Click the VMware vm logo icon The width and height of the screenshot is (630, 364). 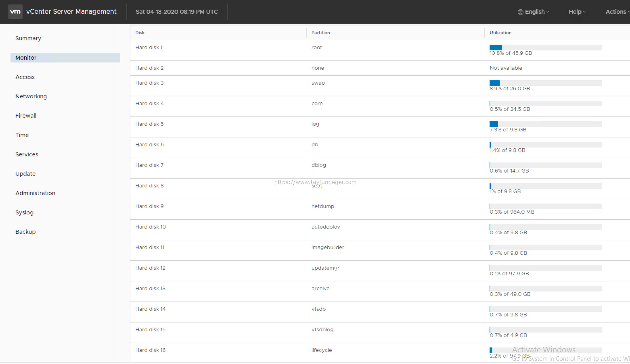[x=15, y=11]
